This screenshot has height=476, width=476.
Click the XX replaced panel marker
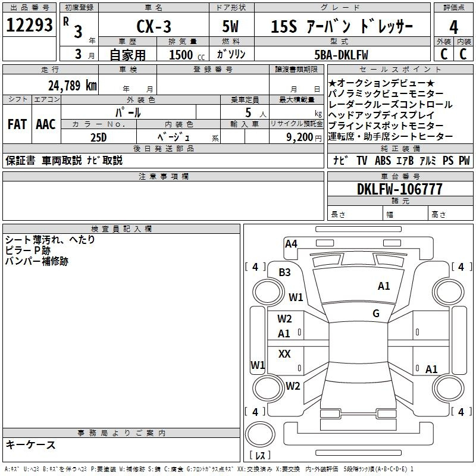click(x=284, y=354)
